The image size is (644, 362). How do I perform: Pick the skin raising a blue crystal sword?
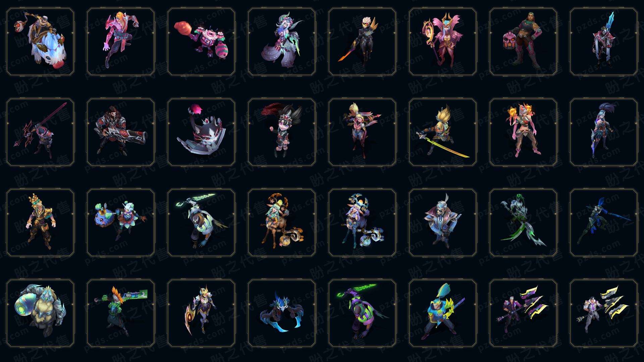click(x=604, y=42)
